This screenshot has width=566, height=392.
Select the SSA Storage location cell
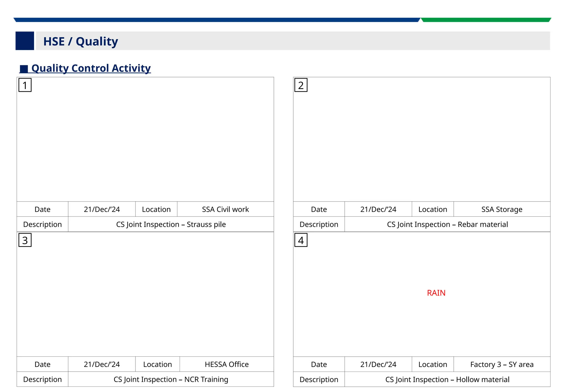502,209
